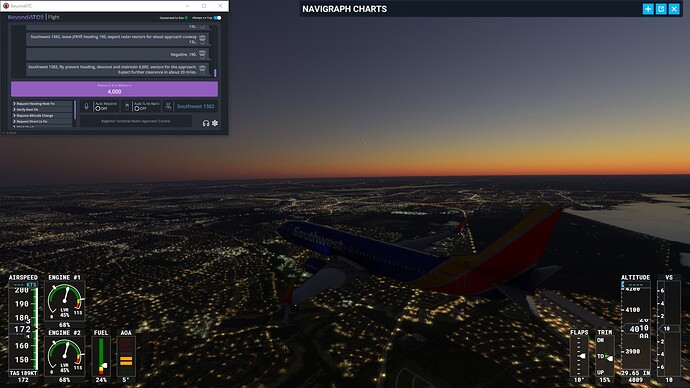Open audio settings via headphones icon

tap(206, 123)
